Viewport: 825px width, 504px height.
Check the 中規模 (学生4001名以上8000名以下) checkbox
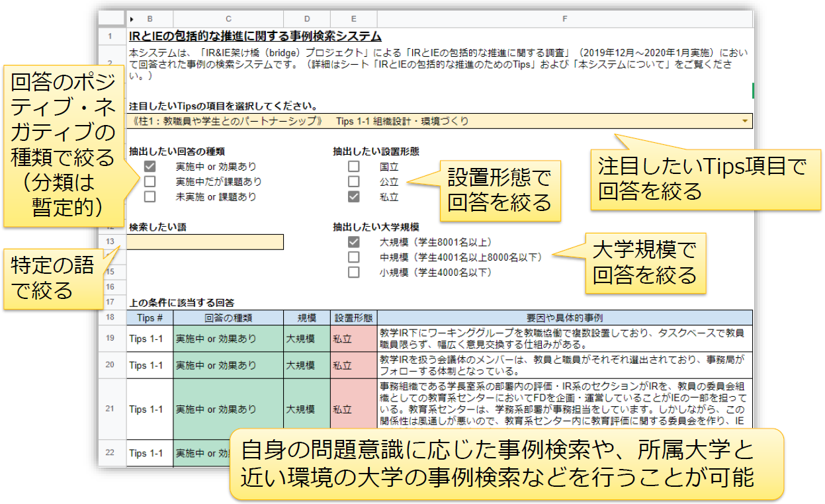coord(354,257)
